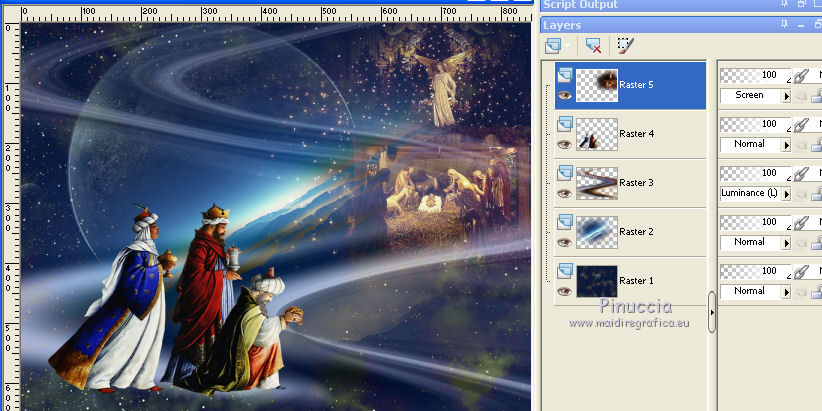Hide the Raster 2 layer
Viewport: 822px width, 411px height.
pyautogui.click(x=565, y=242)
